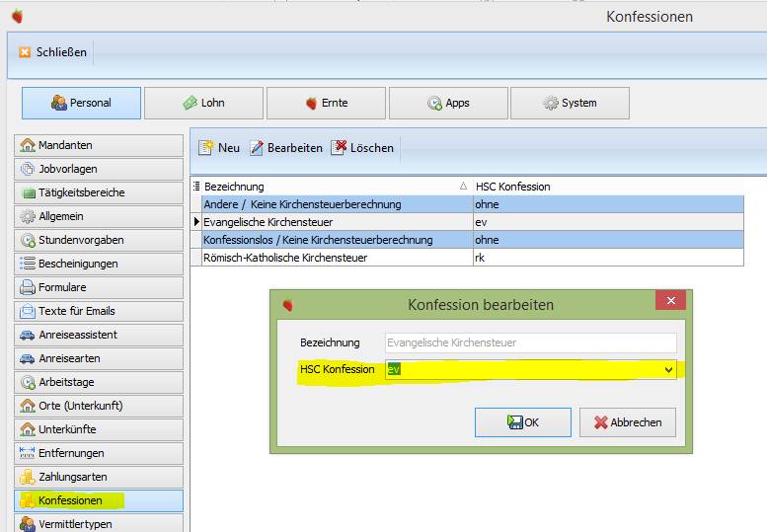Click the orange Schließen X icon
Image resolution: width=767 pixels, height=532 pixels.
(x=25, y=52)
